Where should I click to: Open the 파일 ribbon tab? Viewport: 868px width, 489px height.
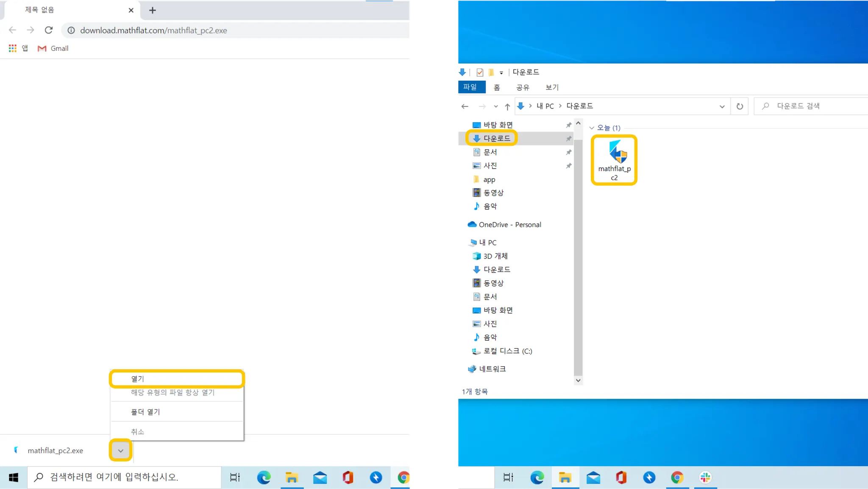[x=470, y=87]
